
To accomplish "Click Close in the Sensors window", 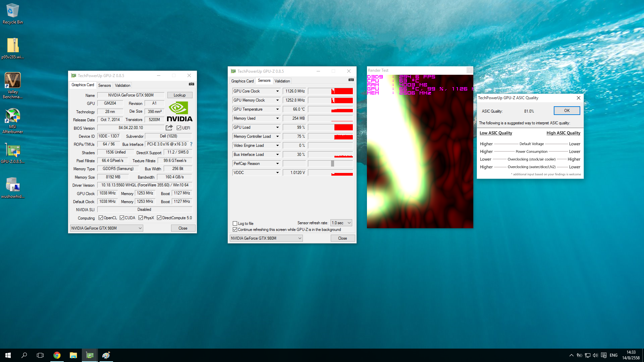I will [342, 238].
